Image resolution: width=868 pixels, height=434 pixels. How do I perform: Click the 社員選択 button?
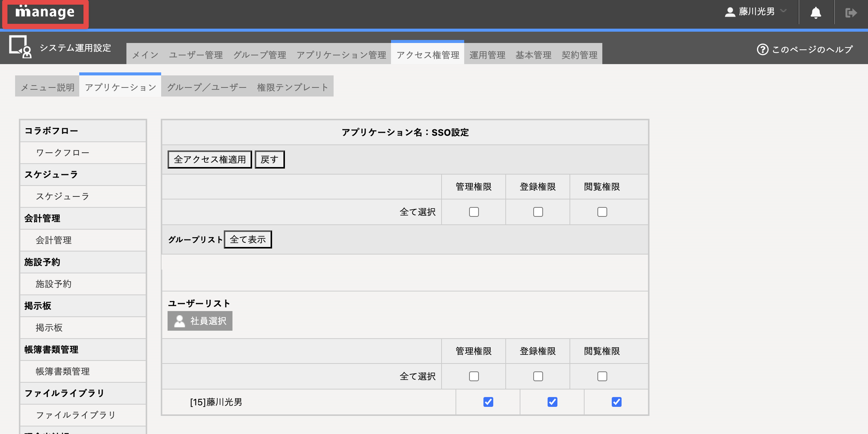click(200, 321)
